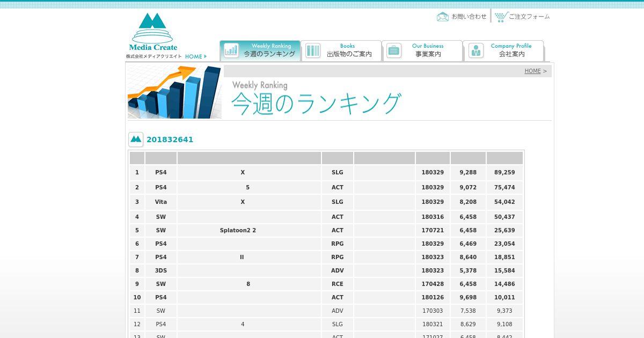Click the 18,851 value in row 7
644x338 pixels.
pyautogui.click(x=504, y=257)
